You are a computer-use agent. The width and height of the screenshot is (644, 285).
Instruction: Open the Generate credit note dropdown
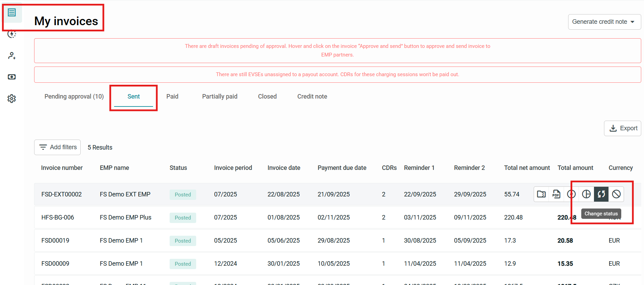pos(604,22)
